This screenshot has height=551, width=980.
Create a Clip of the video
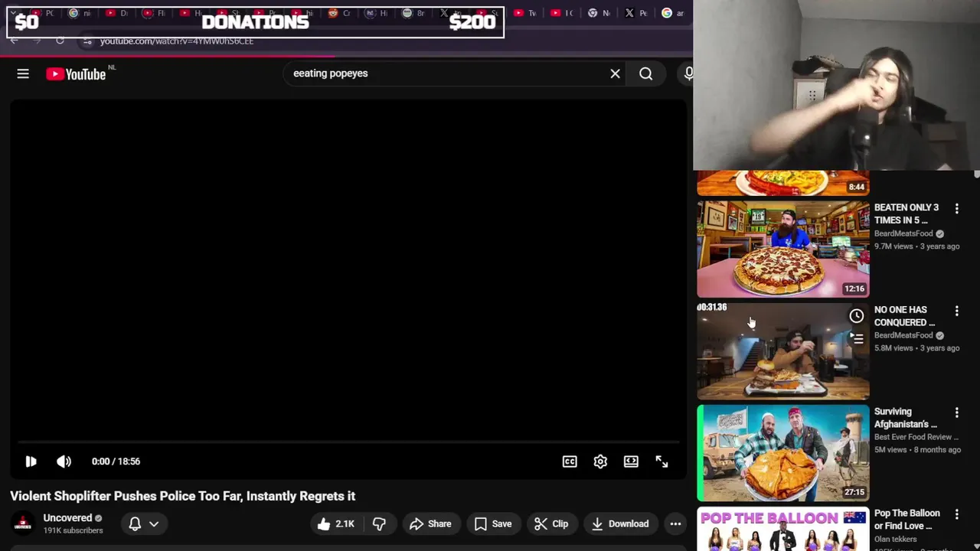[x=551, y=523]
